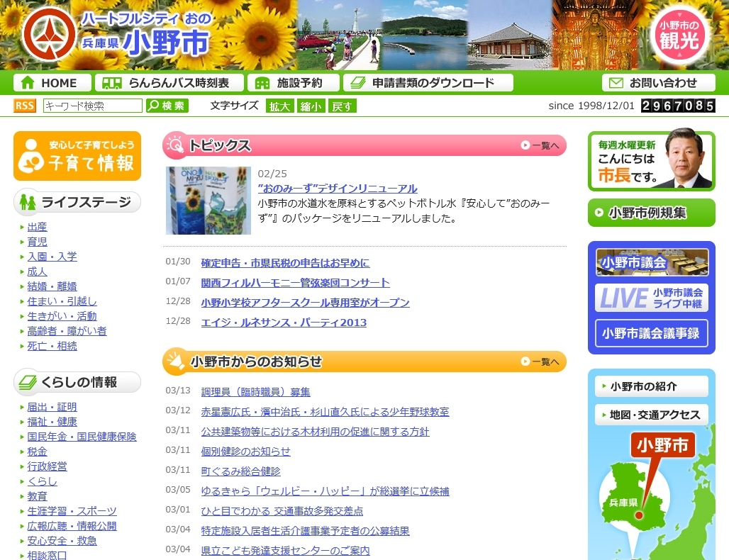
Task: Open 小野市からのお知らせ 一覧へ link
Action: (x=540, y=362)
